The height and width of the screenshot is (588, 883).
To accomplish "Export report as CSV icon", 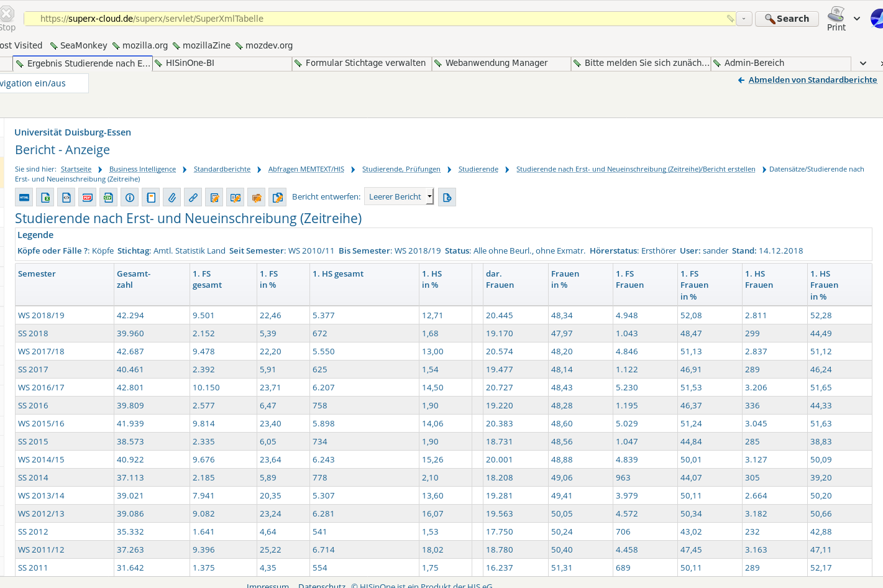I will click(109, 198).
